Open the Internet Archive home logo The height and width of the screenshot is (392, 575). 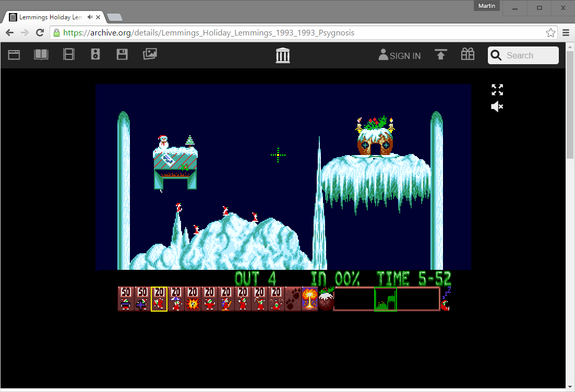tap(283, 55)
